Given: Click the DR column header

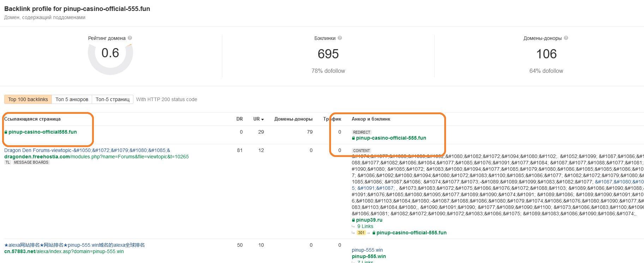Looking at the screenshot, I should (240, 119).
